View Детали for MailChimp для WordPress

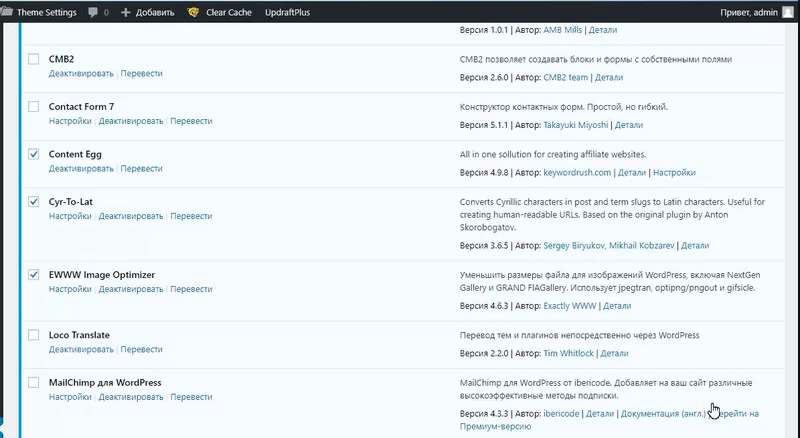[x=599, y=413]
